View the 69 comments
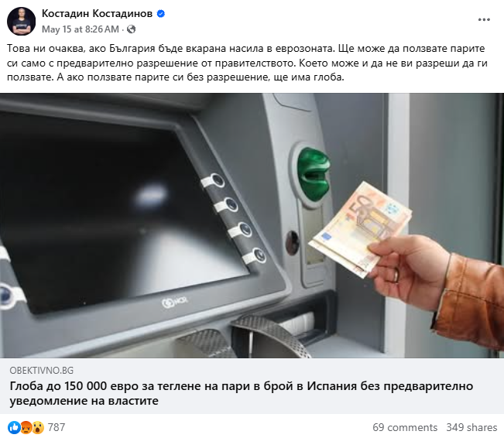Image resolution: width=504 pixels, height=438 pixels. [x=405, y=427]
